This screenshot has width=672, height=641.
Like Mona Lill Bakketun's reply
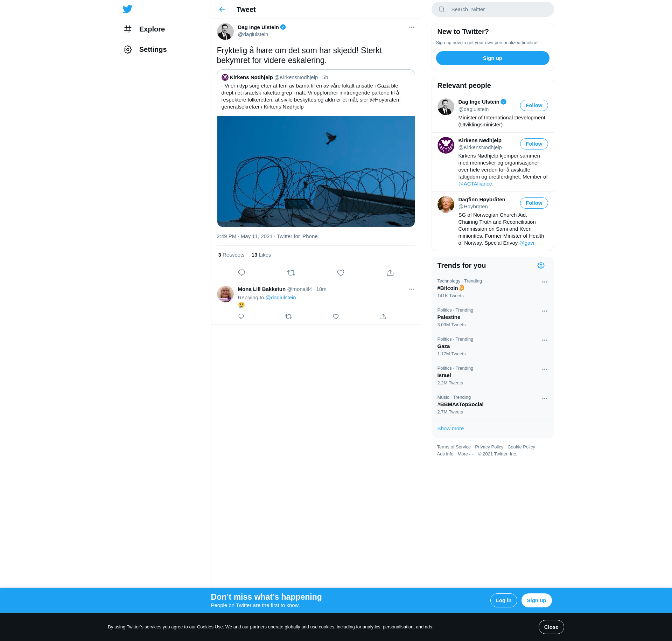(336, 316)
